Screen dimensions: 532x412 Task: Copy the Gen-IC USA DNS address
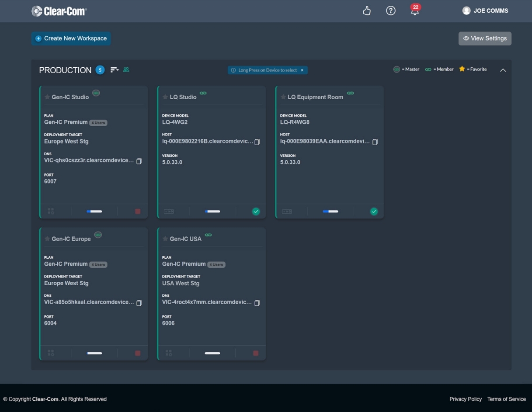coord(257,303)
